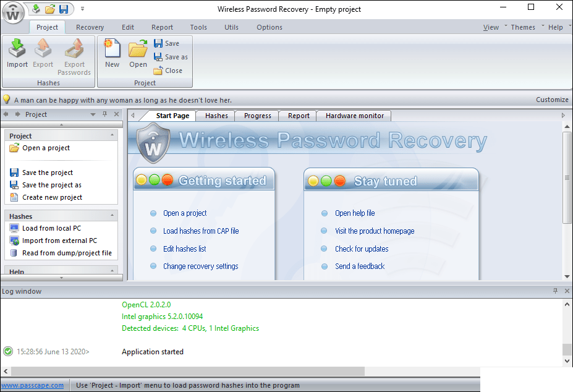Click the forward arrow in Project panel

(17, 114)
